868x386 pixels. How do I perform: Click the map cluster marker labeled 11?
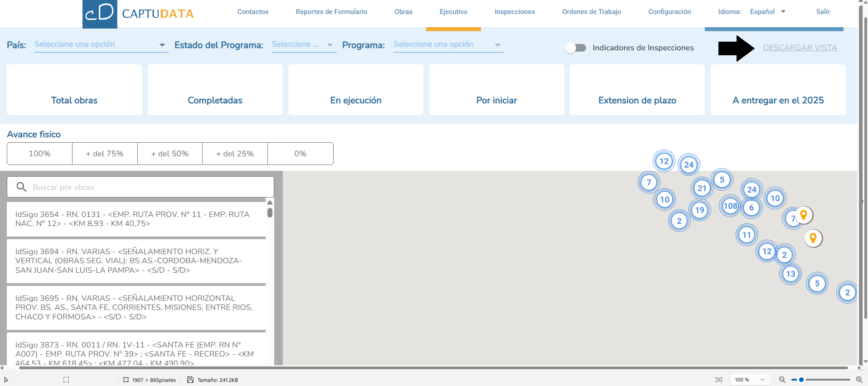[747, 235]
